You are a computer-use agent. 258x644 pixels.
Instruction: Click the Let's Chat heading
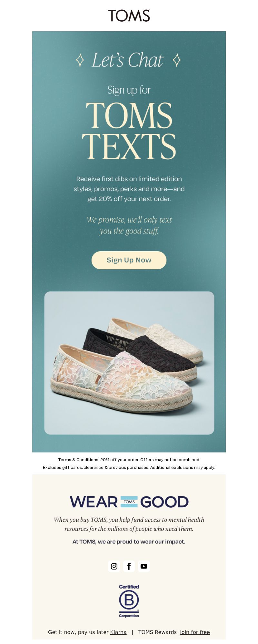pyautogui.click(x=128, y=60)
